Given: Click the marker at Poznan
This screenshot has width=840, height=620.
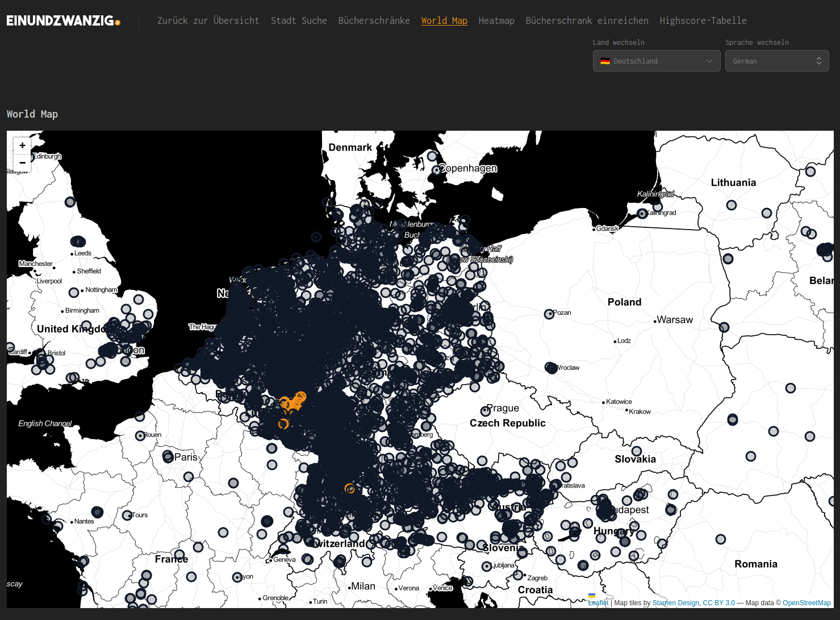Looking at the screenshot, I should 549,314.
